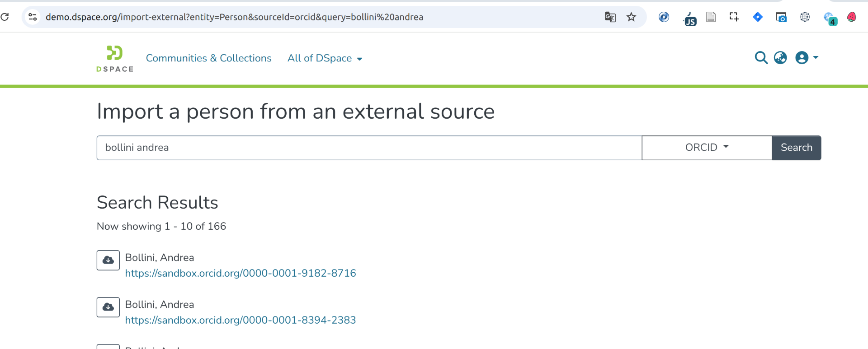Bookmark this page with star icon
Viewport: 868px width, 349px height.
pyautogui.click(x=631, y=17)
